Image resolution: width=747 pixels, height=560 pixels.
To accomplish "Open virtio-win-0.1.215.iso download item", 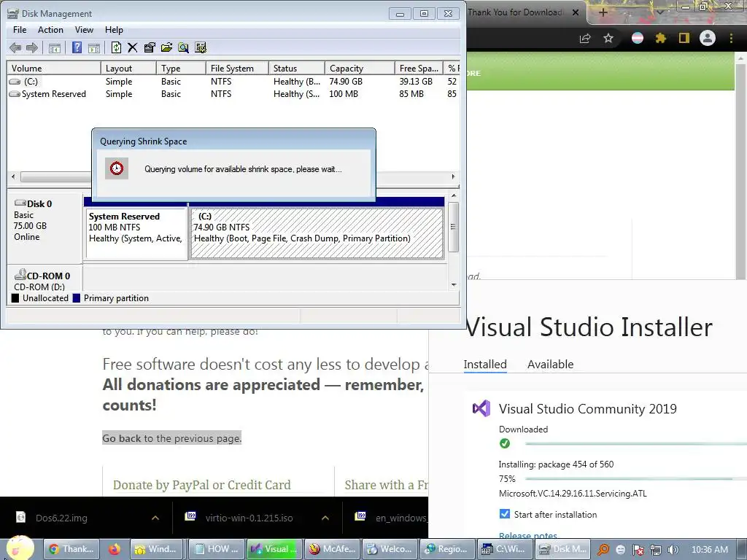I will click(x=249, y=518).
